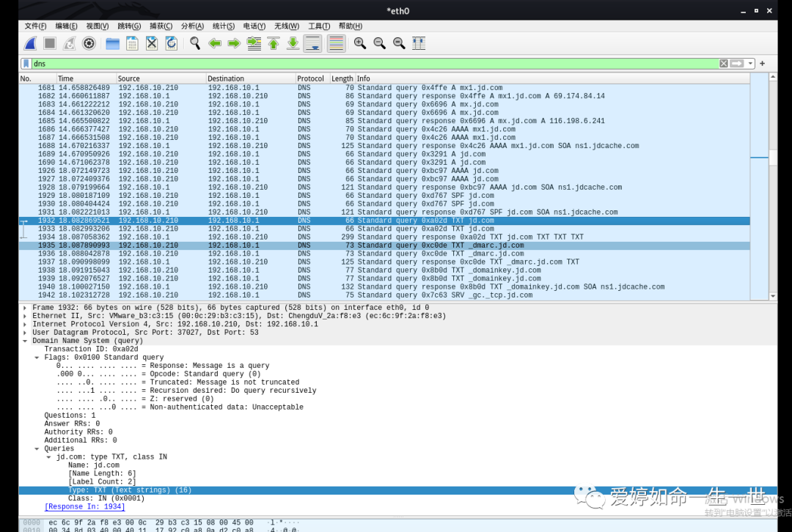Go forward in packet history

234,43
